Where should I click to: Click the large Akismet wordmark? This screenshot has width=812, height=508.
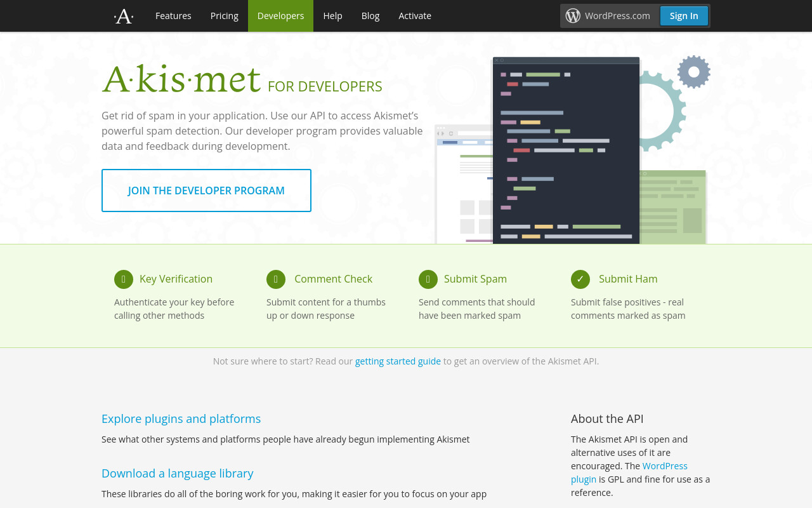tap(181, 79)
